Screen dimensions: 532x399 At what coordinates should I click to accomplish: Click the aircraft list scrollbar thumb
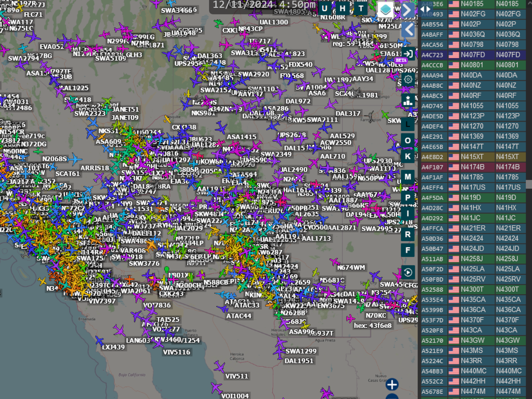click(x=529, y=185)
